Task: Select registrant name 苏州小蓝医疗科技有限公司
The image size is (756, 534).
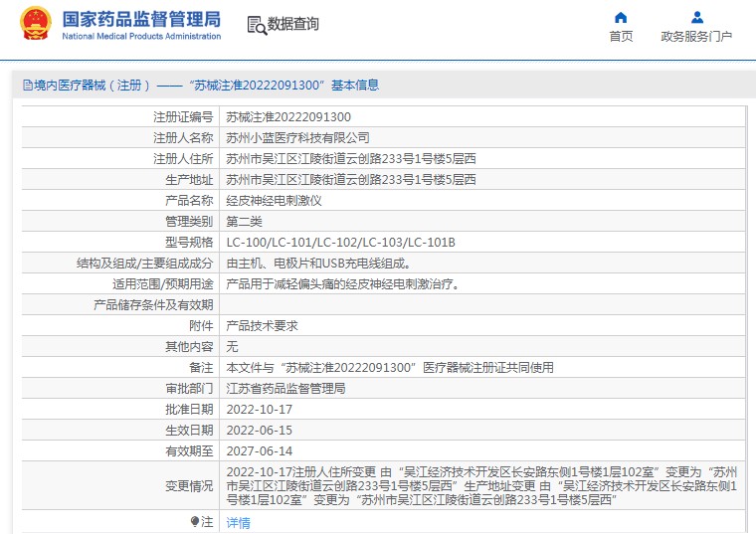Action: click(x=297, y=137)
